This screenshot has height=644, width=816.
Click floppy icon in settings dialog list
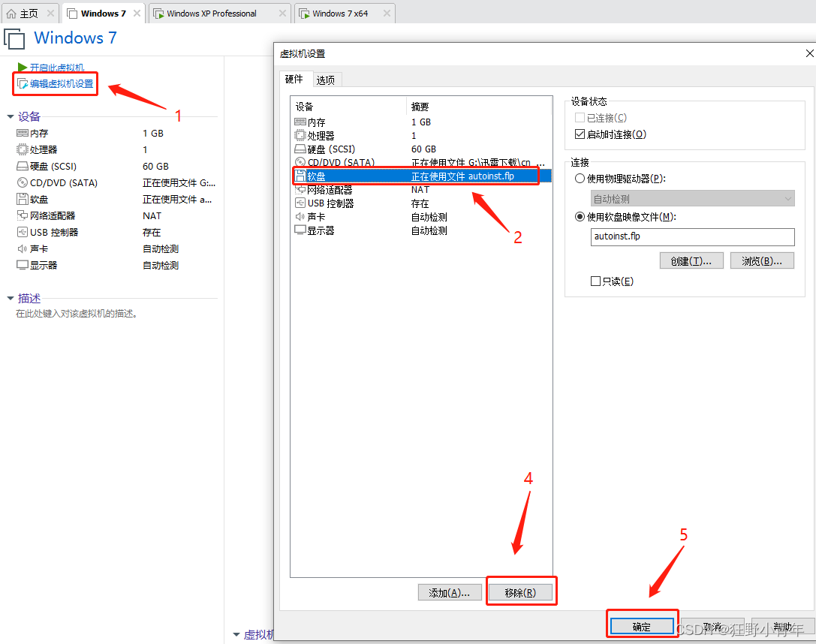point(300,176)
